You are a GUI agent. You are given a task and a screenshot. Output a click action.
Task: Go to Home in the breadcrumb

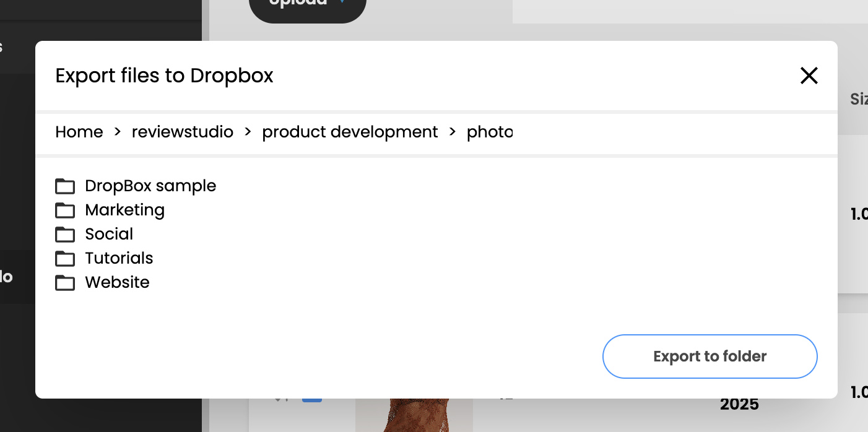(x=79, y=132)
